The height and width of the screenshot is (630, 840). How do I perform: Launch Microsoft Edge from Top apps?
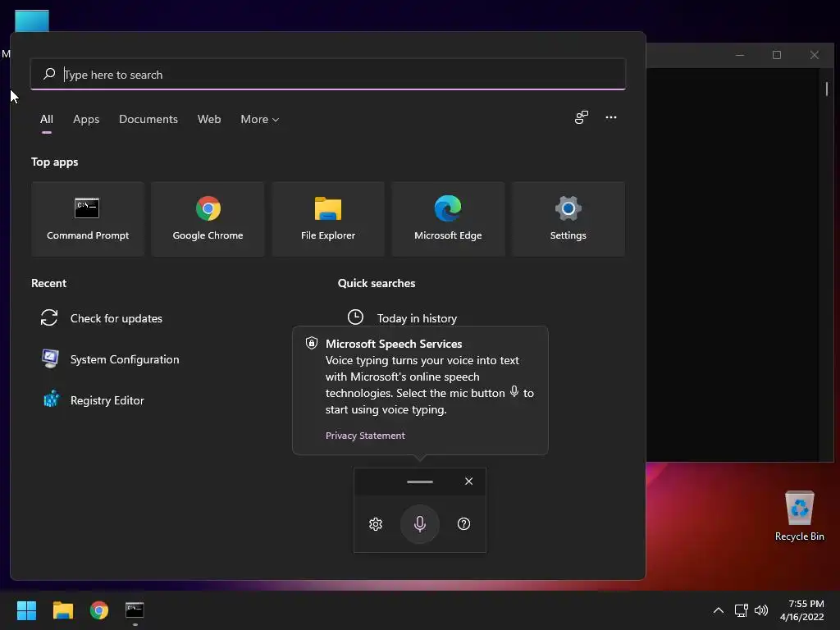click(448, 218)
